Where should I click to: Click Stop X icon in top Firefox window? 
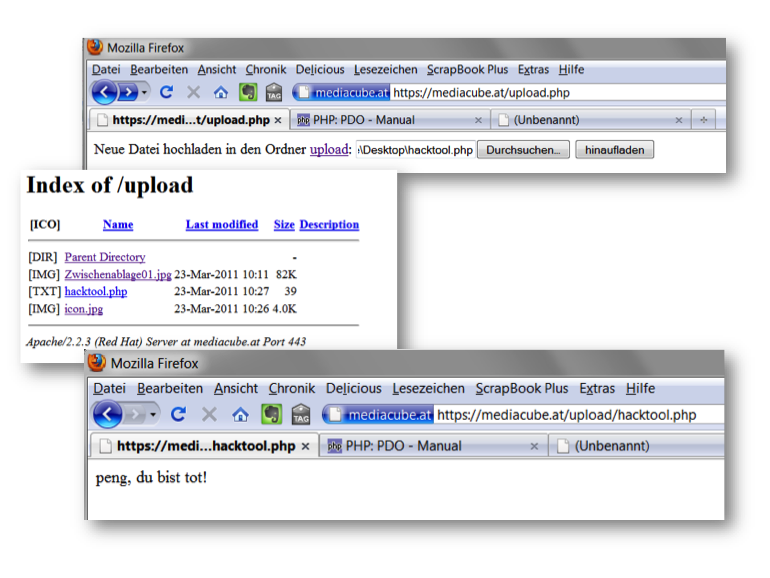(x=193, y=92)
